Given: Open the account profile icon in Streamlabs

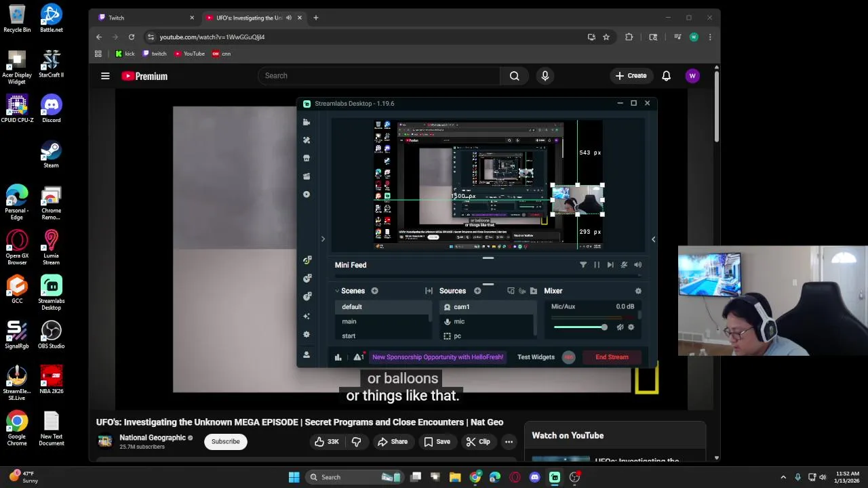Looking at the screenshot, I should click(307, 354).
